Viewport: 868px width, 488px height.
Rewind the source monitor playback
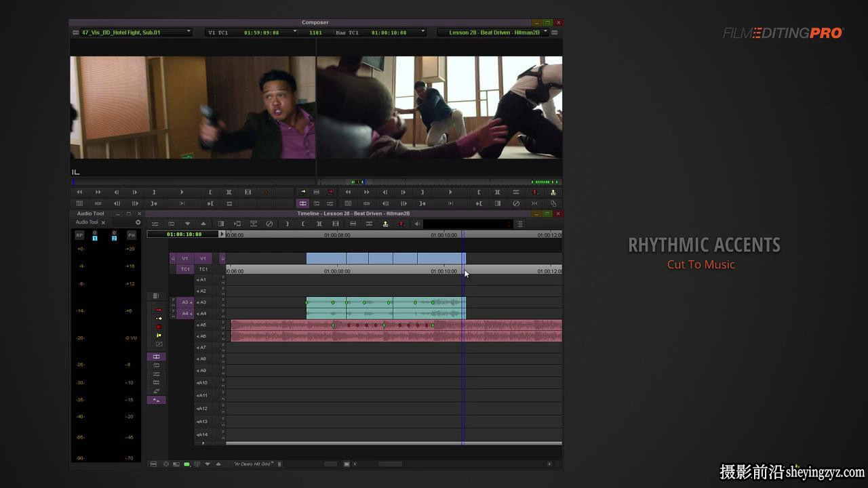coord(79,192)
